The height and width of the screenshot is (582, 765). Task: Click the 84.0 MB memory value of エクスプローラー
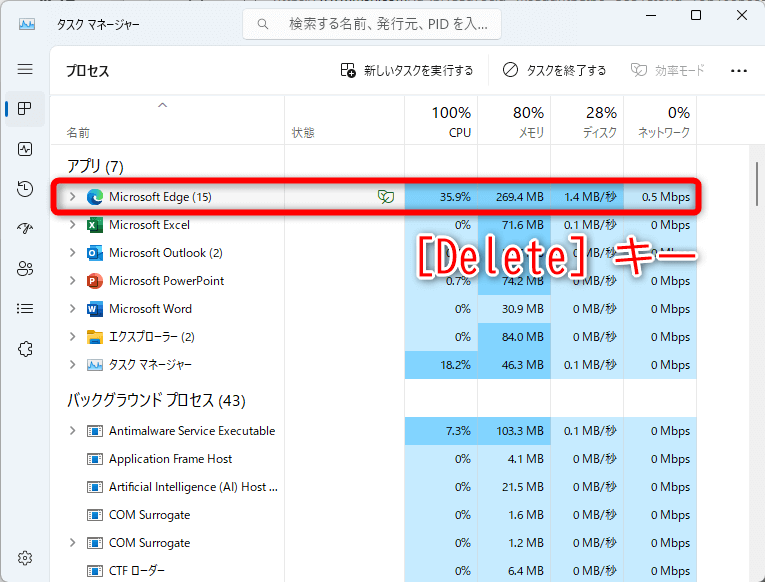coord(523,337)
